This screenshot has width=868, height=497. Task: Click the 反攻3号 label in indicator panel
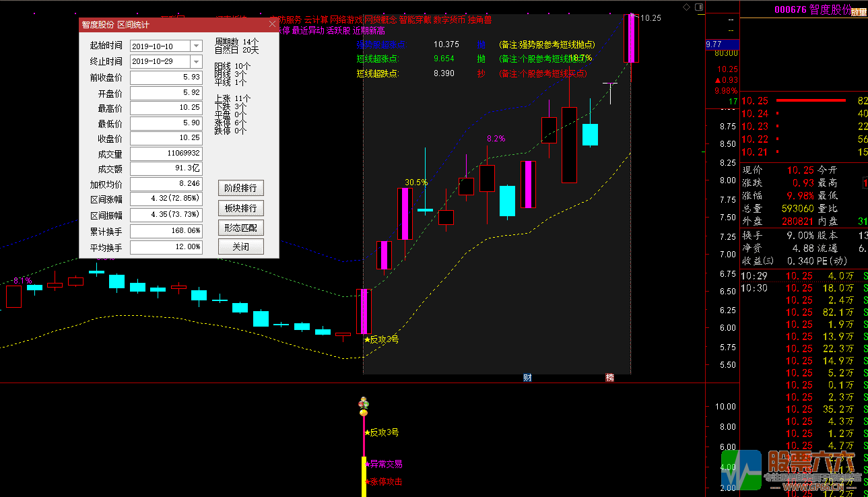(381, 432)
